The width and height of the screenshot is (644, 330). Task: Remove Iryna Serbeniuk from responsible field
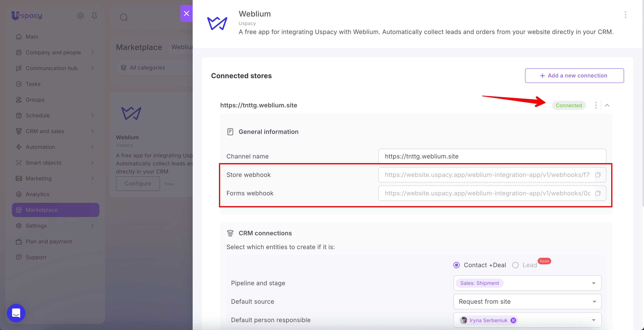pos(513,320)
